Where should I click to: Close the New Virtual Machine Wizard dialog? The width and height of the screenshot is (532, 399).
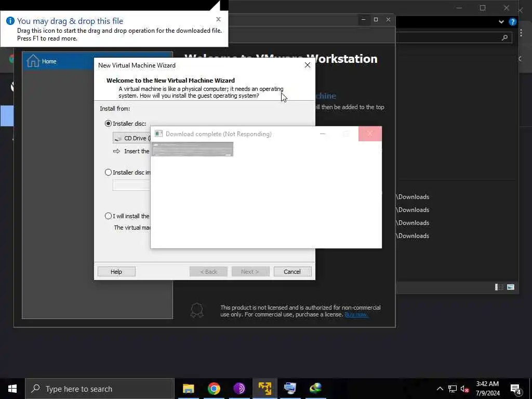point(308,65)
